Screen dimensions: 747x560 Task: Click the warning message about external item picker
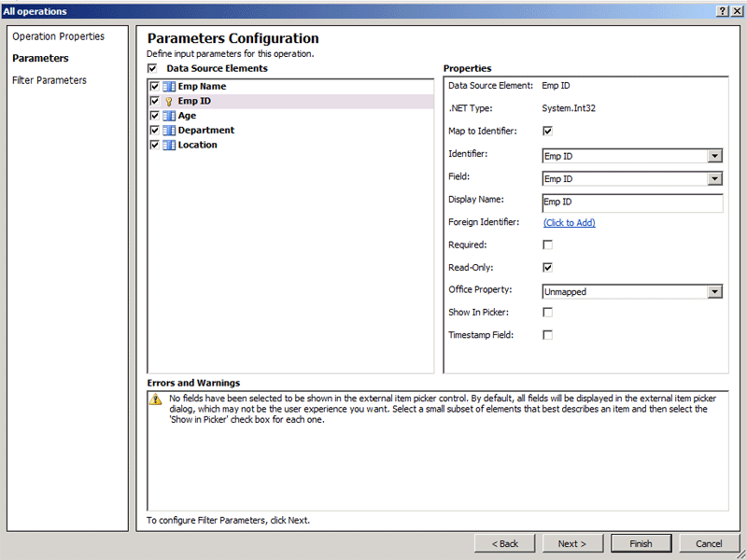click(x=443, y=409)
